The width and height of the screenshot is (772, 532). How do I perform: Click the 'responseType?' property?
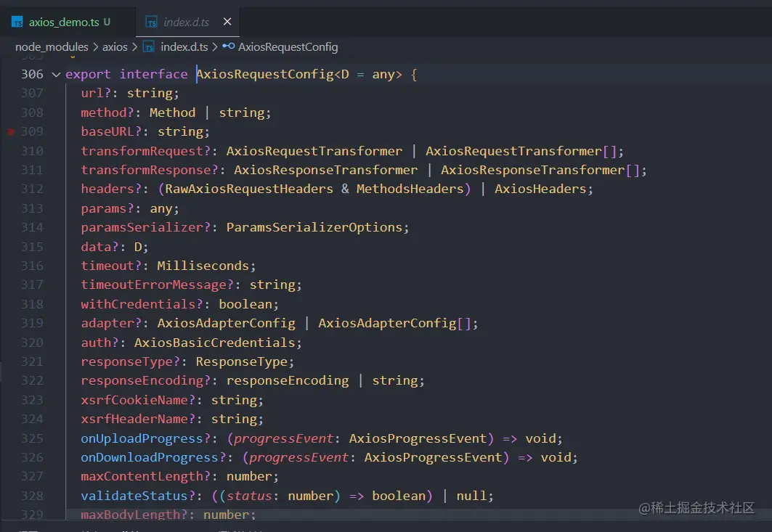[x=131, y=361]
